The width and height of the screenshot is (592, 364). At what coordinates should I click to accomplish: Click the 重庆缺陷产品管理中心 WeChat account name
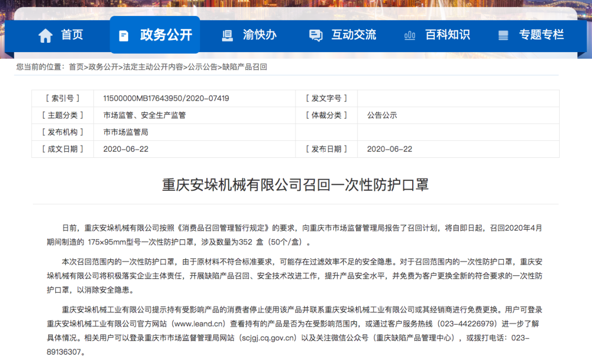point(413,338)
